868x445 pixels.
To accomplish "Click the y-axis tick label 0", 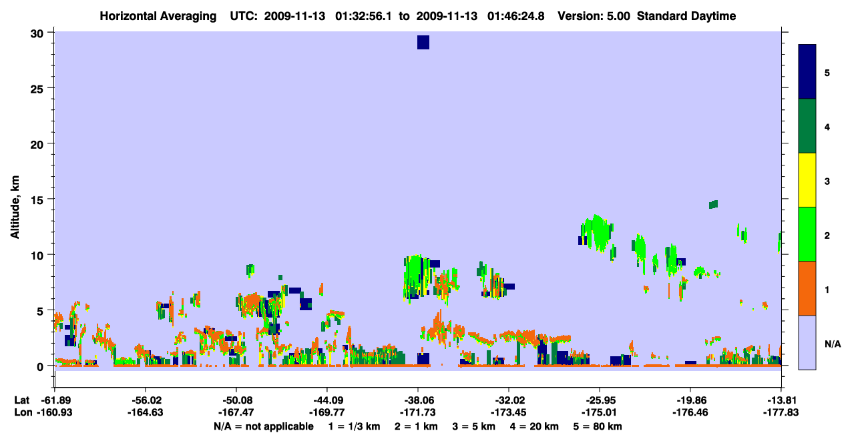I will [x=42, y=366].
